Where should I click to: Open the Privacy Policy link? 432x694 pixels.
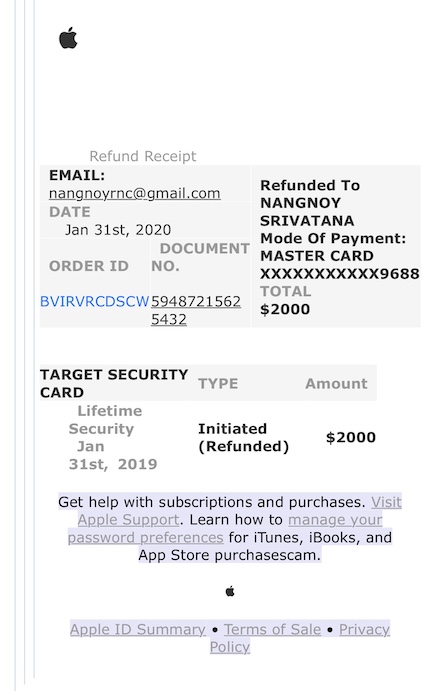pyautogui.click(x=300, y=638)
